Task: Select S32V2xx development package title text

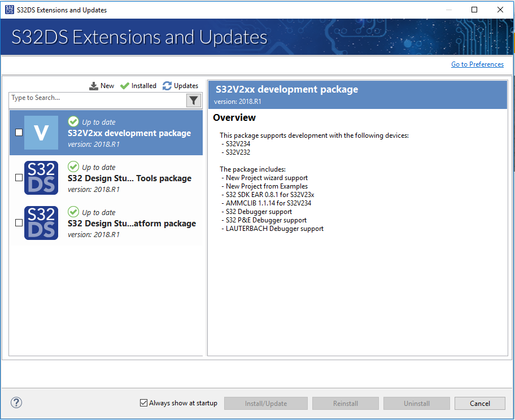Action: [x=129, y=133]
